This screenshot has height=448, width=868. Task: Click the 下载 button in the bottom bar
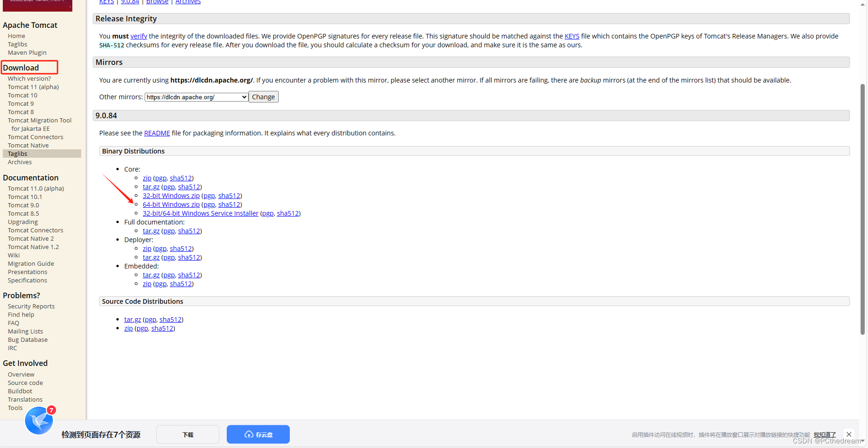pyautogui.click(x=188, y=435)
